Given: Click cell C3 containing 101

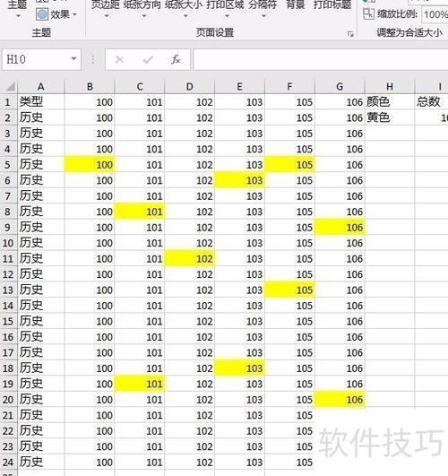Looking at the screenshot, I should [x=140, y=134].
